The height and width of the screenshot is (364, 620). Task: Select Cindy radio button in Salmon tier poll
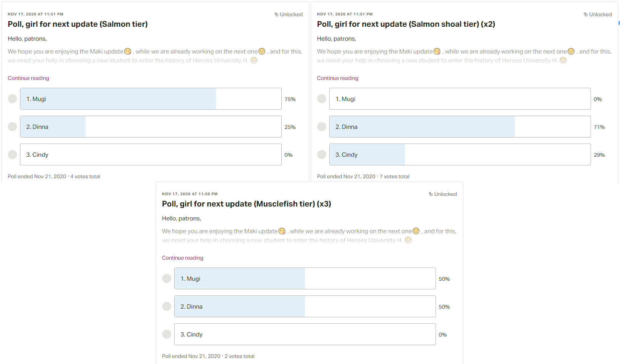pos(12,154)
